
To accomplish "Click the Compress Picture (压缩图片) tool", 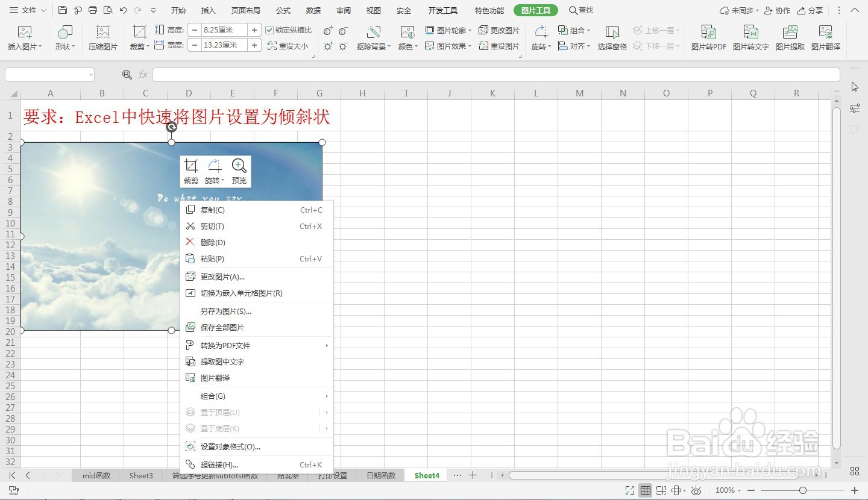I will 103,38.
